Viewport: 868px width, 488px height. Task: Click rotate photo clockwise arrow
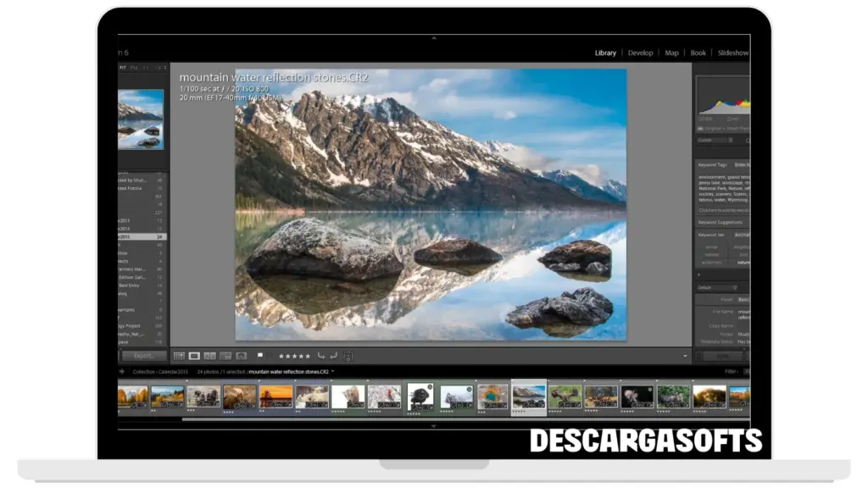pos(333,356)
